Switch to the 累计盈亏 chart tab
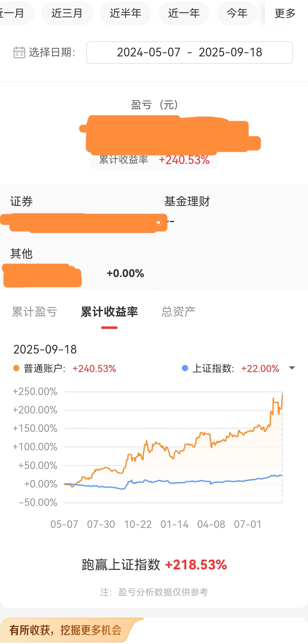The image size is (308, 644). coord(35,312)
